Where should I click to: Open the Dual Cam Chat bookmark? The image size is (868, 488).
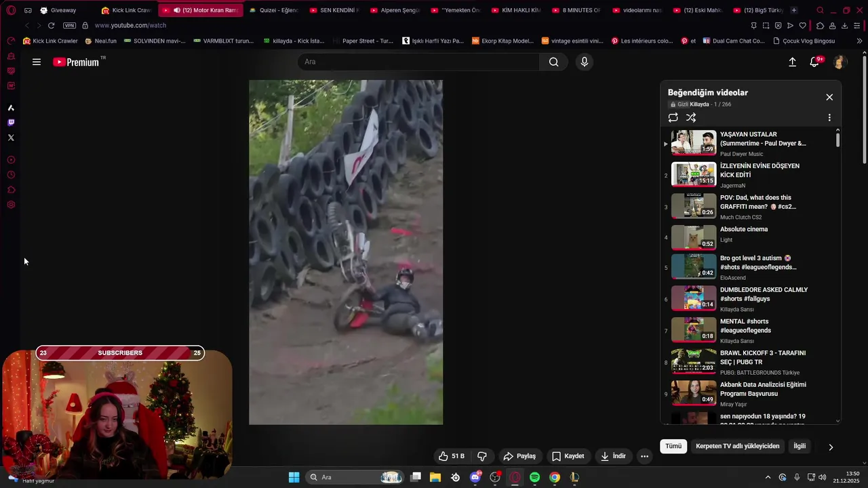(734, 41)
